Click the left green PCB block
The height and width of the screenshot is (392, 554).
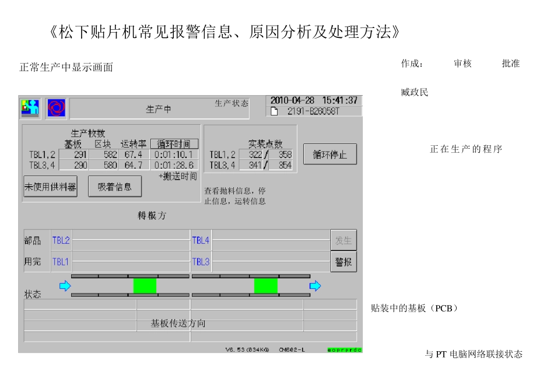[145, 286]
